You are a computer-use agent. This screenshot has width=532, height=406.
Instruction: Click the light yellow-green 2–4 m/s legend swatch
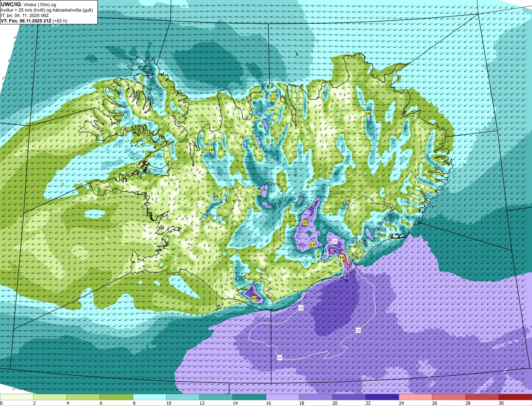click(50, 397)
